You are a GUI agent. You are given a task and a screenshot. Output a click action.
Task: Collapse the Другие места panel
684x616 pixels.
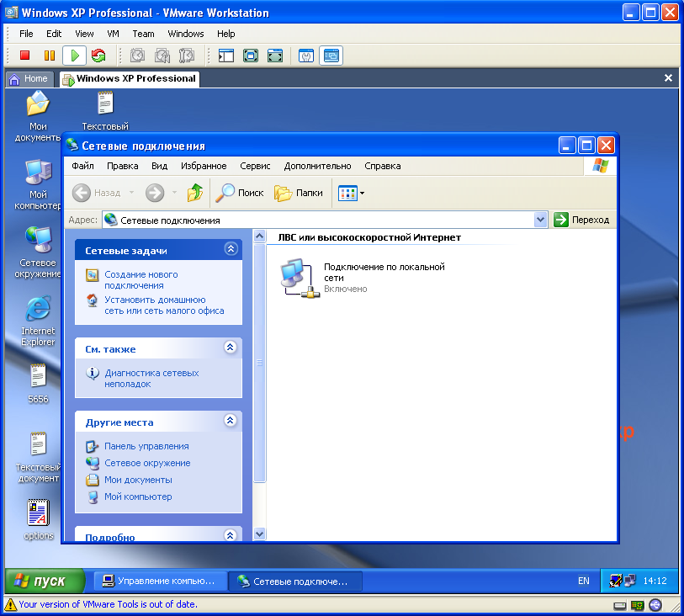231,421
